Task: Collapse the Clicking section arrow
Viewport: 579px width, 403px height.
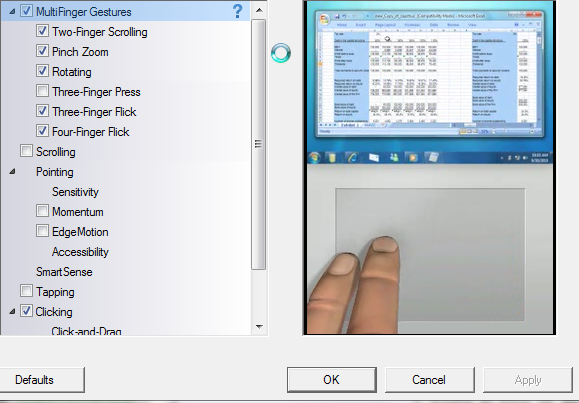Action: [12, 311]
